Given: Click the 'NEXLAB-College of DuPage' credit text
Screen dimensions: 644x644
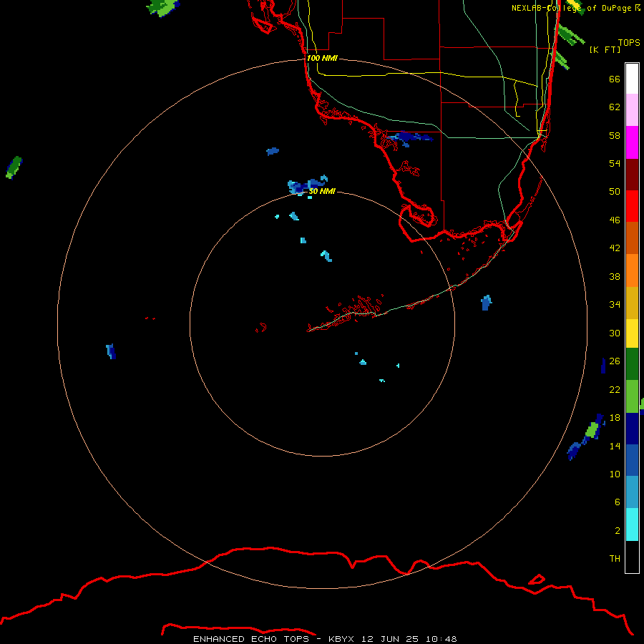Looking at the screenshot, I should (x=572, y=8).
